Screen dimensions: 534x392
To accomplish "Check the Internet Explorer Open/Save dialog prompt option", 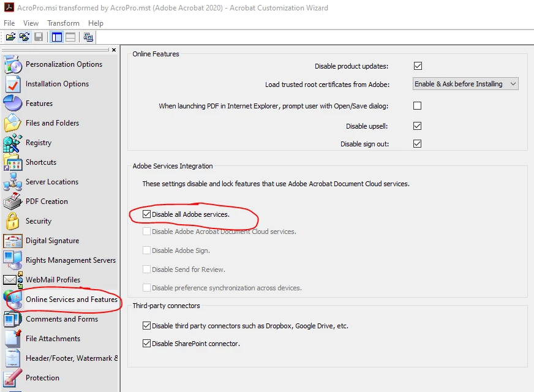I will click(417, 105).
